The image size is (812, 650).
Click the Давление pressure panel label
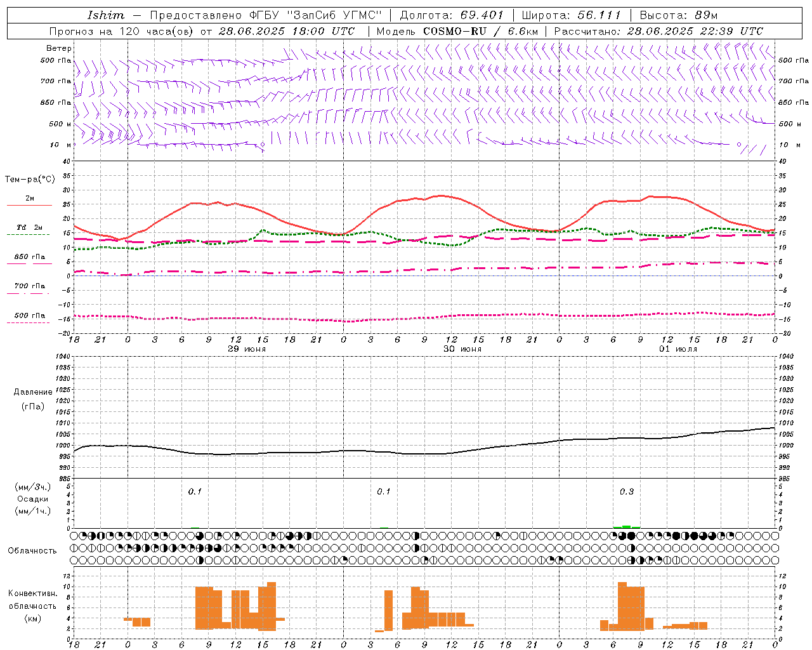tap(33, 392)
